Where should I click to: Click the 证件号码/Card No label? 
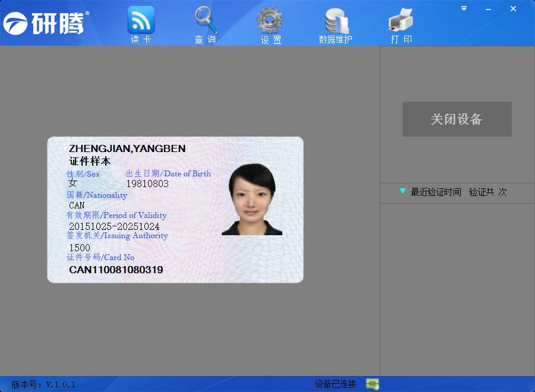pos(100,257)
